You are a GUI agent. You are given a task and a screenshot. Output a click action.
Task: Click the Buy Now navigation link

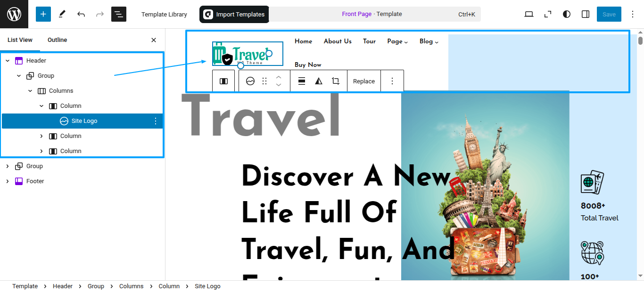[308, 65]
